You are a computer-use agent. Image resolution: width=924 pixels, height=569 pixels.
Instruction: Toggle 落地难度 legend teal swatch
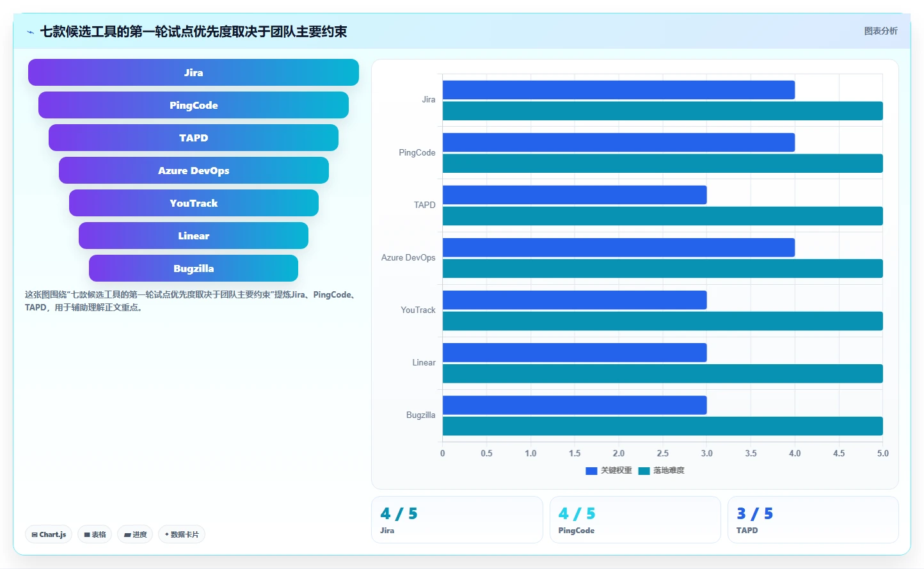click(644, 470)
